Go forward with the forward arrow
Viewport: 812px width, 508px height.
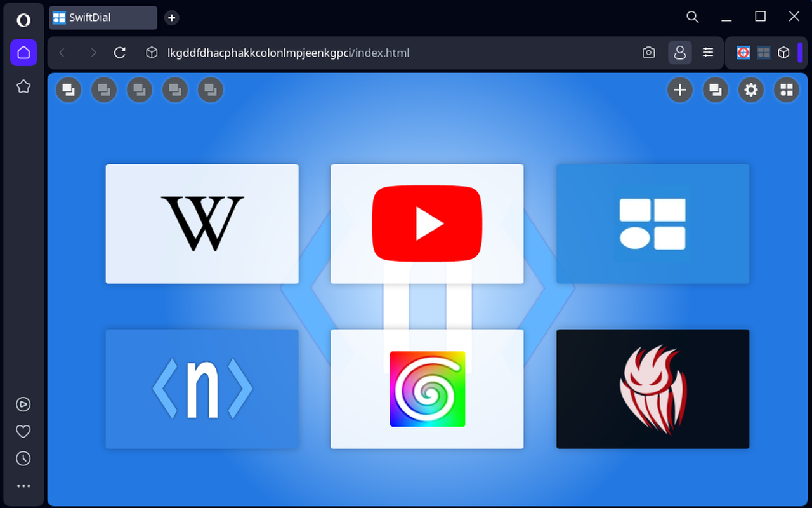pyautogui.click(x=93, y=53)
